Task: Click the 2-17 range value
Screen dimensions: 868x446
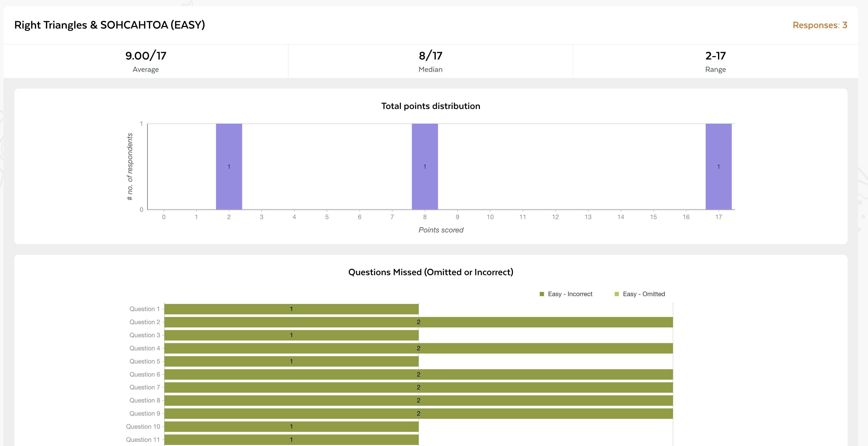Action: click(x=715, y=56)
